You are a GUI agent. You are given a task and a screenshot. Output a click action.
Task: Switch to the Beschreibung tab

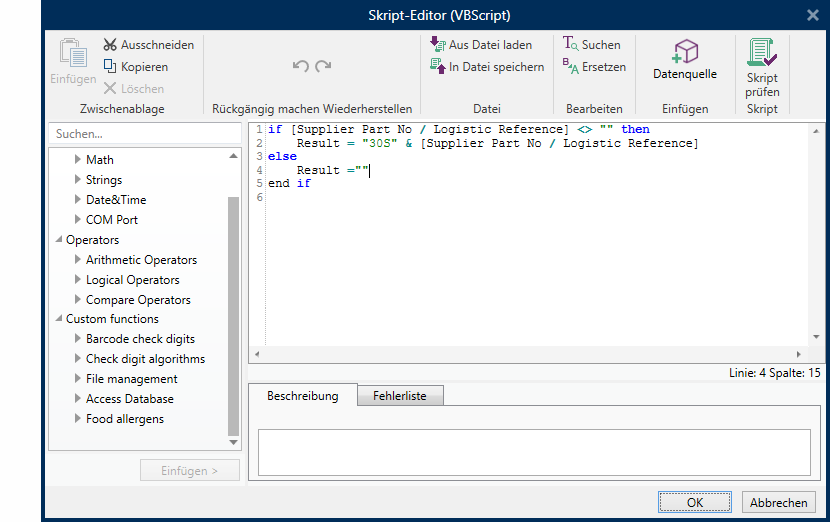tap(303, 395)
